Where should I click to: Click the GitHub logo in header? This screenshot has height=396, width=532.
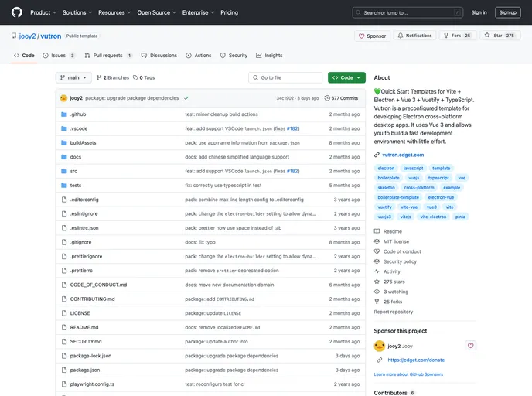(x=17, y=12)
